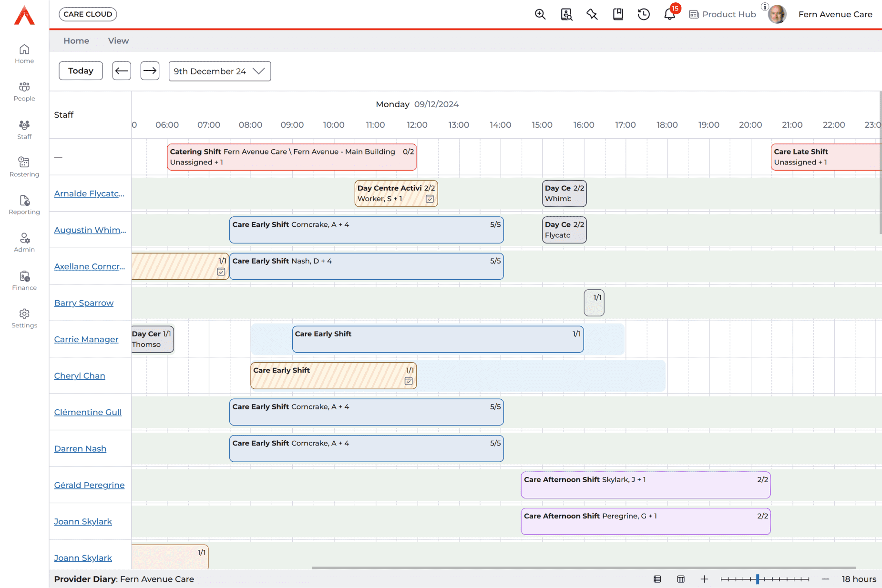
Task: Open Reporting from the left sidebar
Action: pos(24,204)
